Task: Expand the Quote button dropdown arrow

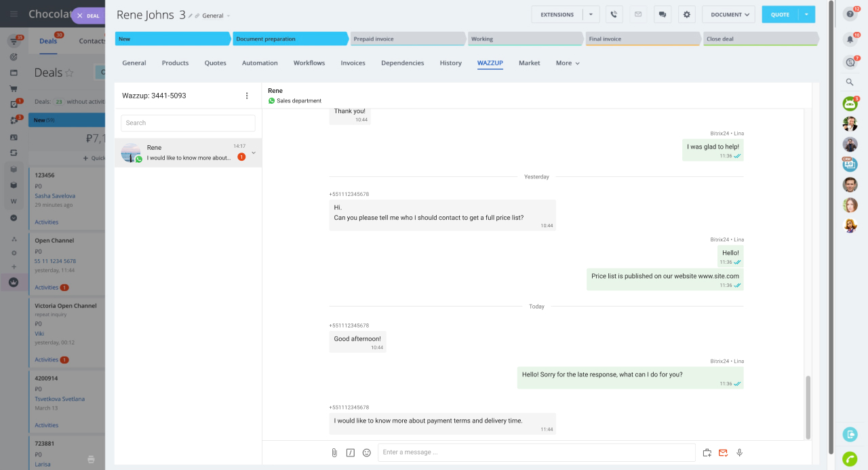Action: [x=806, y=14]
